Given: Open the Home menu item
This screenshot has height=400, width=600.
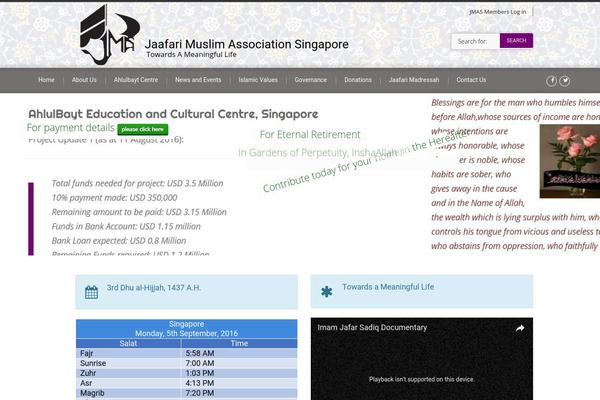Looking at the screenshot, I should point(46,80).
